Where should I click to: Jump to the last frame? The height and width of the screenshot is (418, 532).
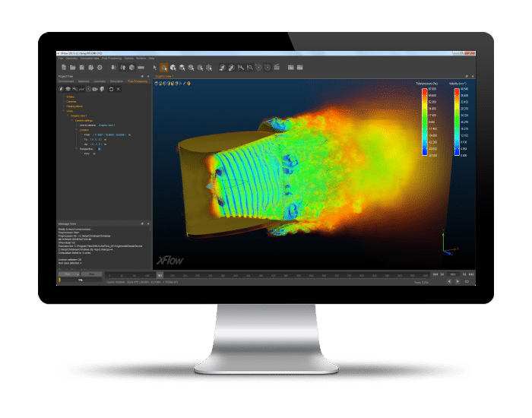coord(471,274)
